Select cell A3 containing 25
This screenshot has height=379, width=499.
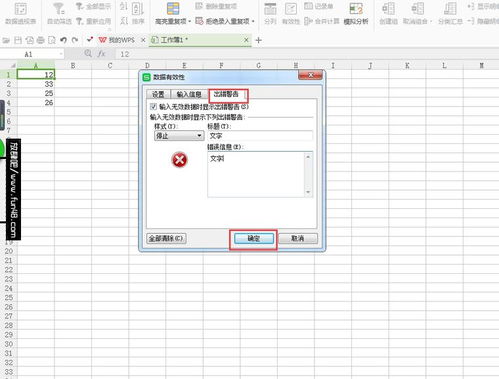point(36,93)
